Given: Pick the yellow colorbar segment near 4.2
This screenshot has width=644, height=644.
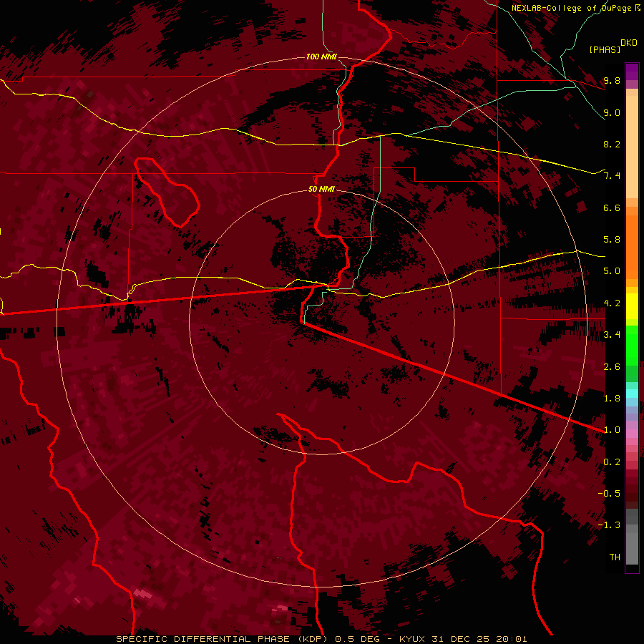Looking at the screenshot, I should [x=632, y=306].
